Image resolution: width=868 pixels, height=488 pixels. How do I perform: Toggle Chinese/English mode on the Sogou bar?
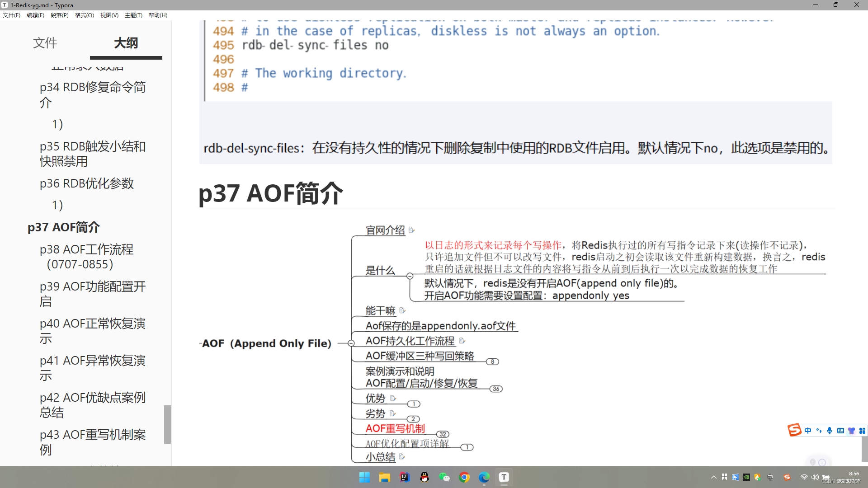[x=808, y=430]
